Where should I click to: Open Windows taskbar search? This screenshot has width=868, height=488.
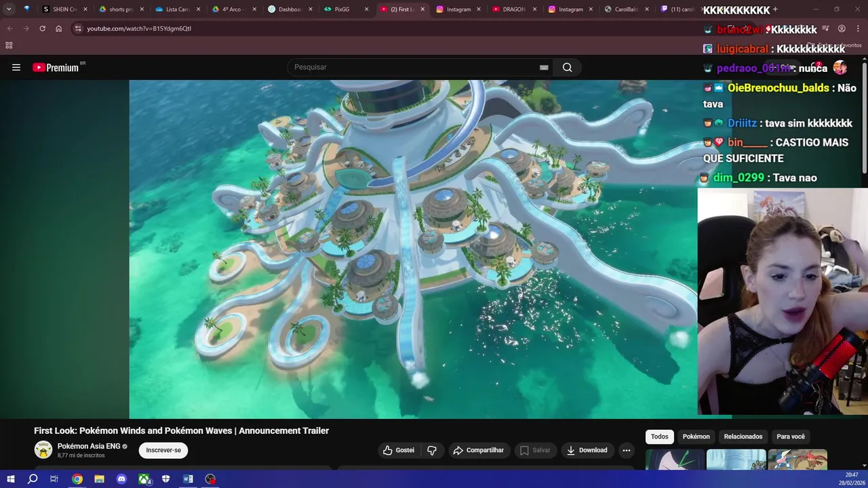tap(32, 479)
